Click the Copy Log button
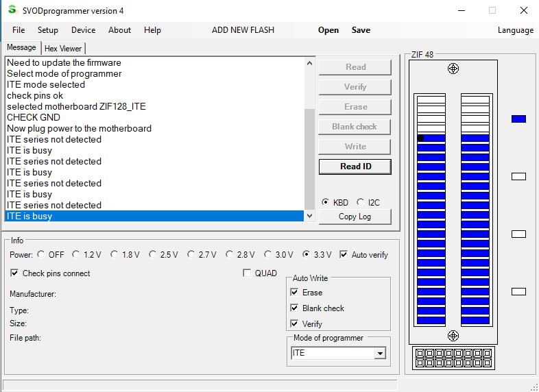The image size is (539, 392). (x=355, y=217)
